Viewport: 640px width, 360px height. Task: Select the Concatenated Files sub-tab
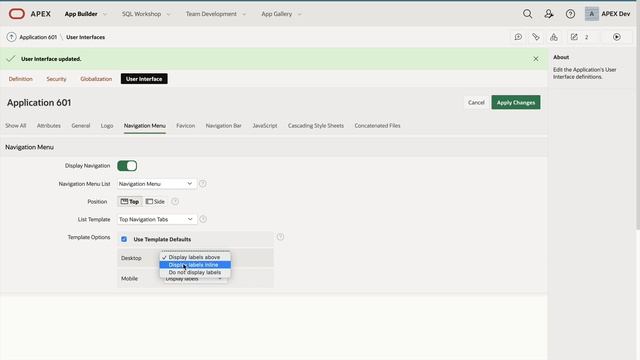coord(377,126)
